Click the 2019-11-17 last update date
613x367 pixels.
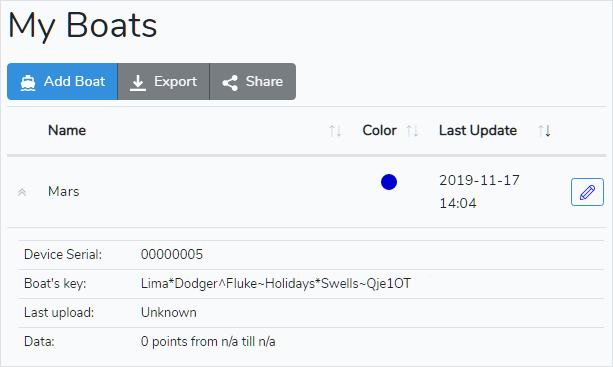[x=479, y=180]
